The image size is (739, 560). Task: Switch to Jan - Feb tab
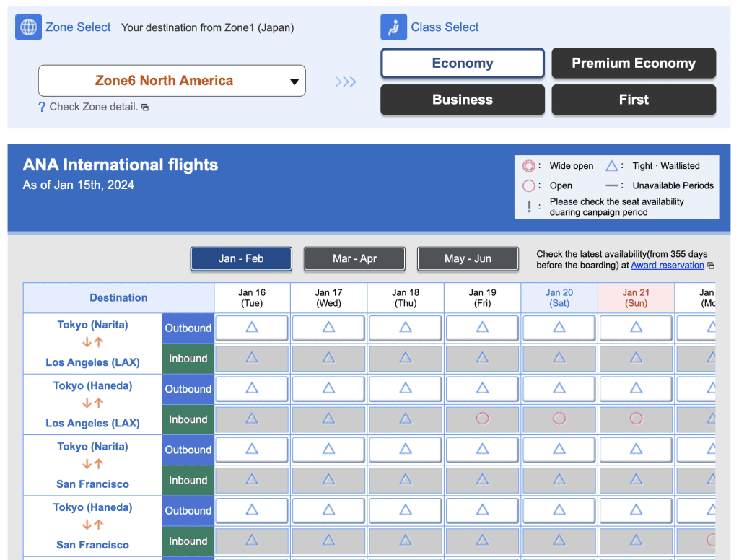click(241, 259)
